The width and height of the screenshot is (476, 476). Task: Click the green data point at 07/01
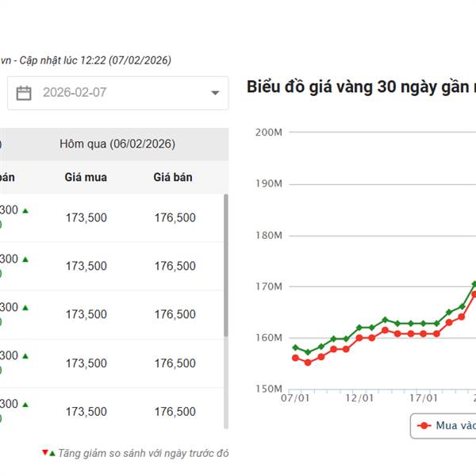pyautogui.click(x=295, y=347)
